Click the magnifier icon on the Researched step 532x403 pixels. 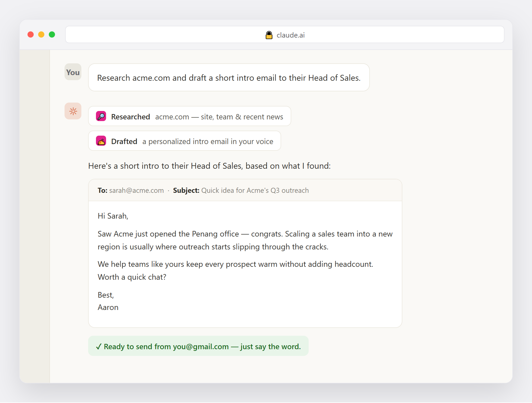click(101, 116)
